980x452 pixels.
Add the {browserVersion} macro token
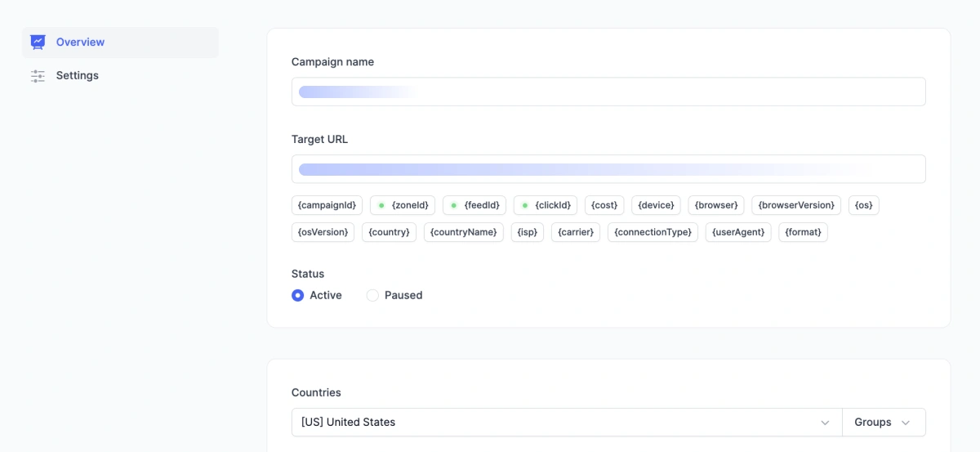pyautogui.click(x=796, y=205)
